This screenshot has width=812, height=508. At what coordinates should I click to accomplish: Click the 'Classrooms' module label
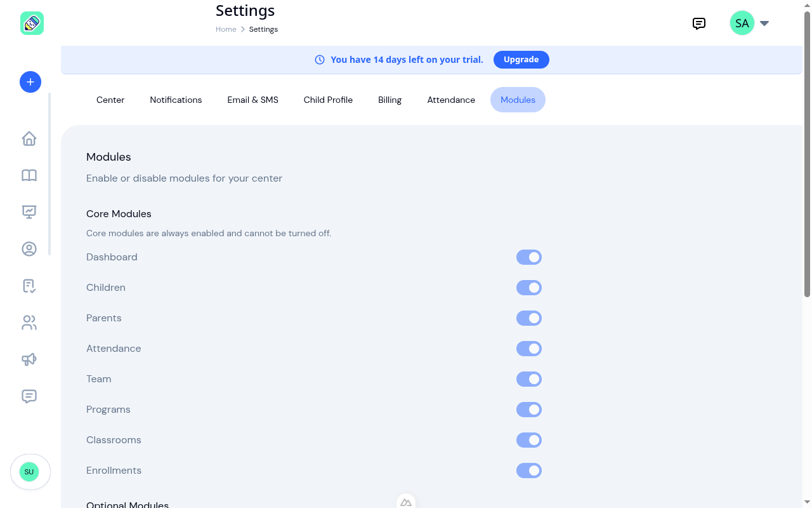pyautogui.click(x=114, y=440)
